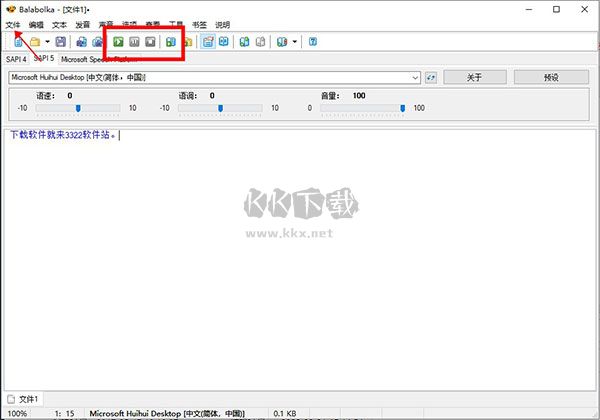The height and width of the screenshot is (420, 600).
Task: Click the 关于 button
Action: [x=475, y=78]
